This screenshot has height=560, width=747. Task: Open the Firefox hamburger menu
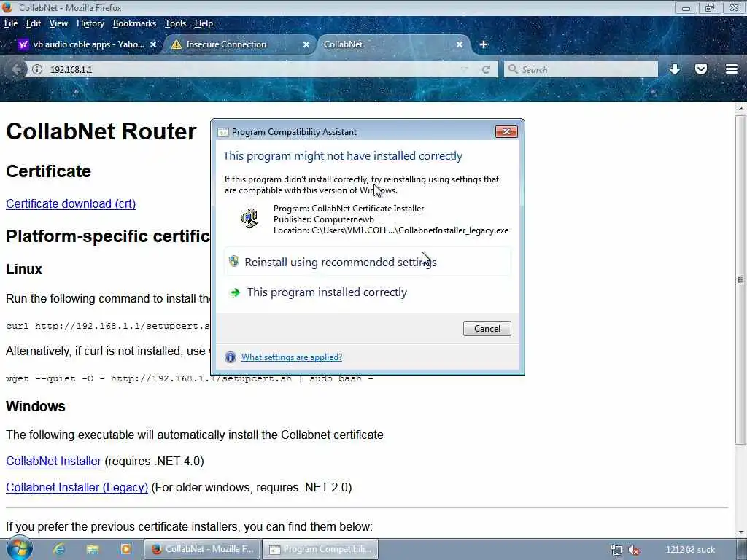(731, 69)
